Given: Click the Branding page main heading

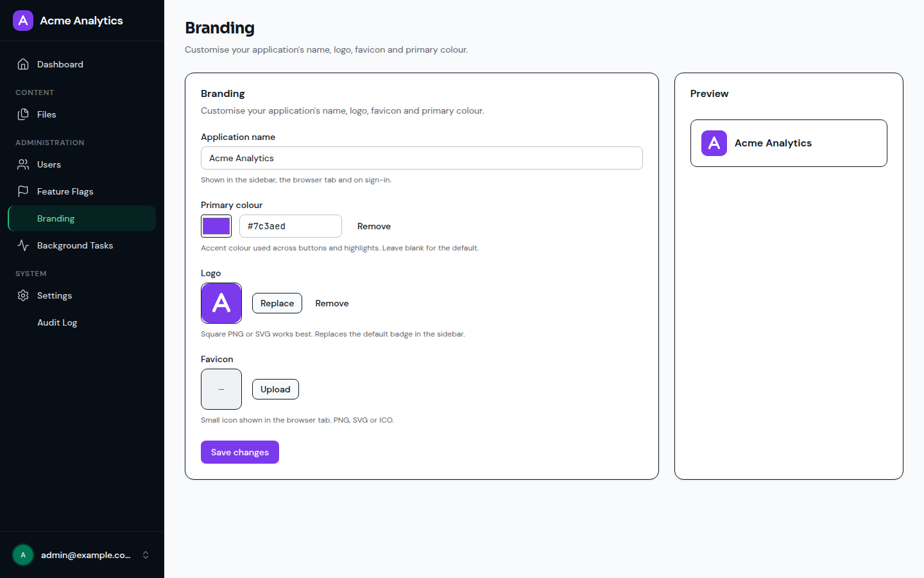Looking at the screenshot, I should 219,28.
